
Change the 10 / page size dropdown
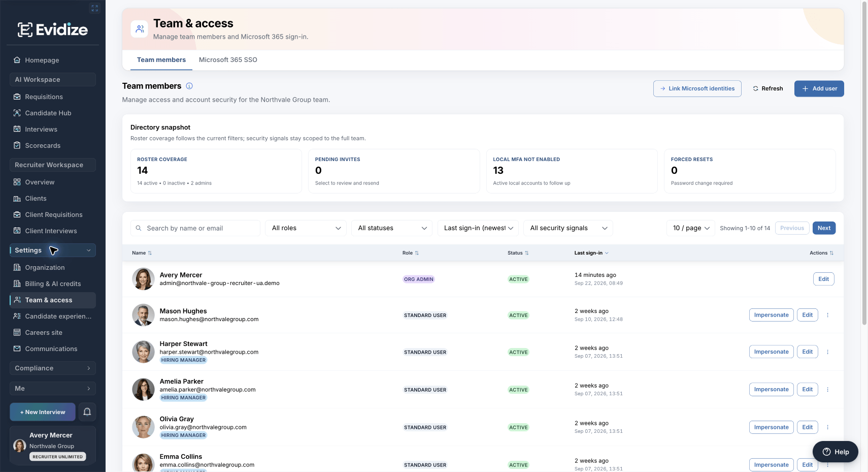click(691, 228)
